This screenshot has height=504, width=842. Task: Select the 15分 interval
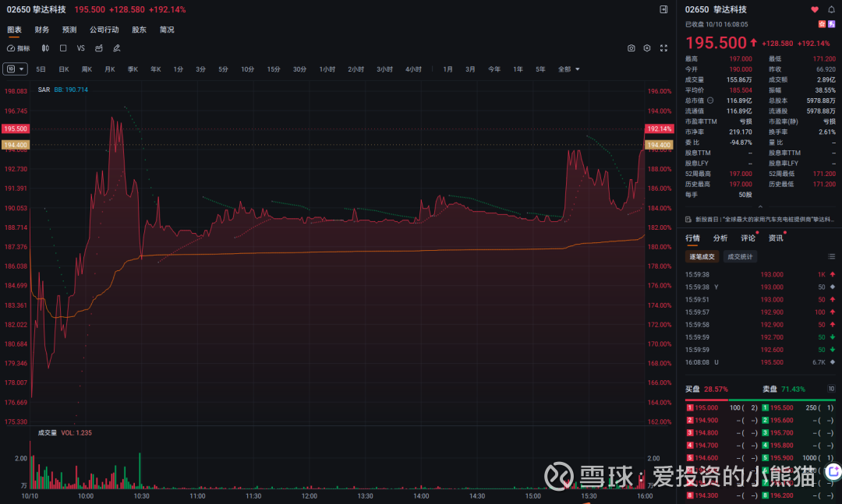click(x=274, y=69)
